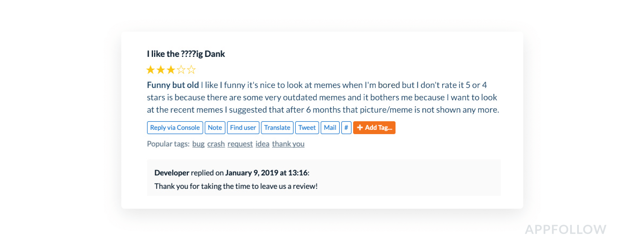Click the orange Add Tag button
644x250 pixels.
374,128
